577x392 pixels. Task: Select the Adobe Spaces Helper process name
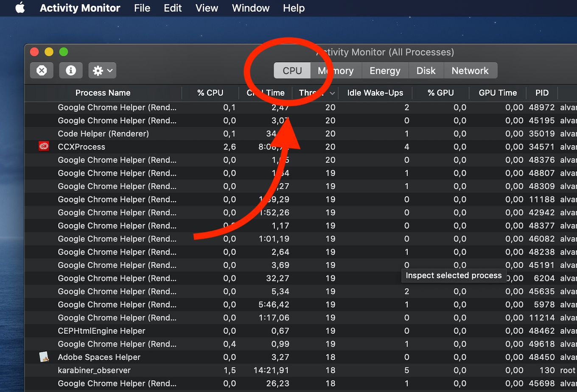coord(99,357)
